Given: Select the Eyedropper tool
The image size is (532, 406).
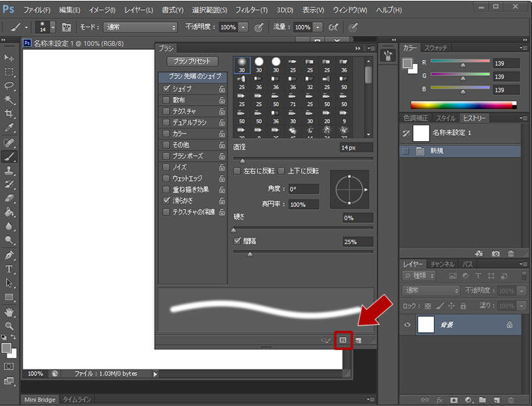Looking at the screenshot, I should (9, 128).
